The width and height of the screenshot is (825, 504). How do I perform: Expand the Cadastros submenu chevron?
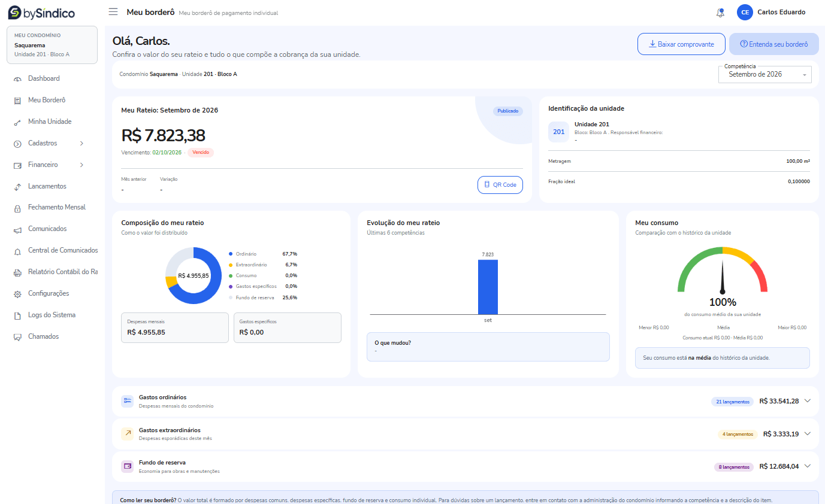coord(81,144)
